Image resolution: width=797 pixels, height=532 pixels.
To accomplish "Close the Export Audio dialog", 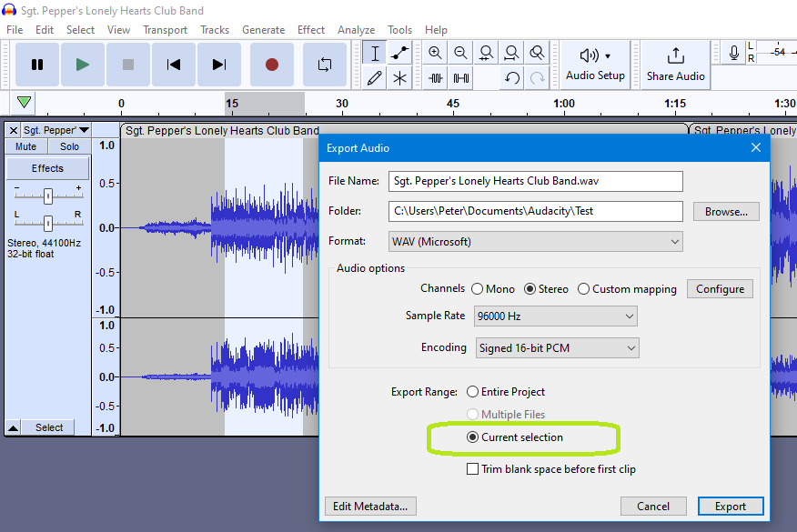I will click(756, 148).
